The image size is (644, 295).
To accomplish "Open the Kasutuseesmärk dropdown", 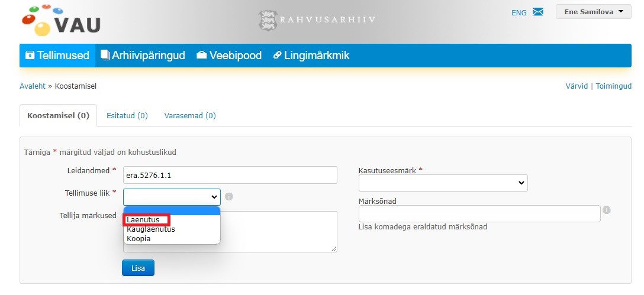I will tap(443, 183).
